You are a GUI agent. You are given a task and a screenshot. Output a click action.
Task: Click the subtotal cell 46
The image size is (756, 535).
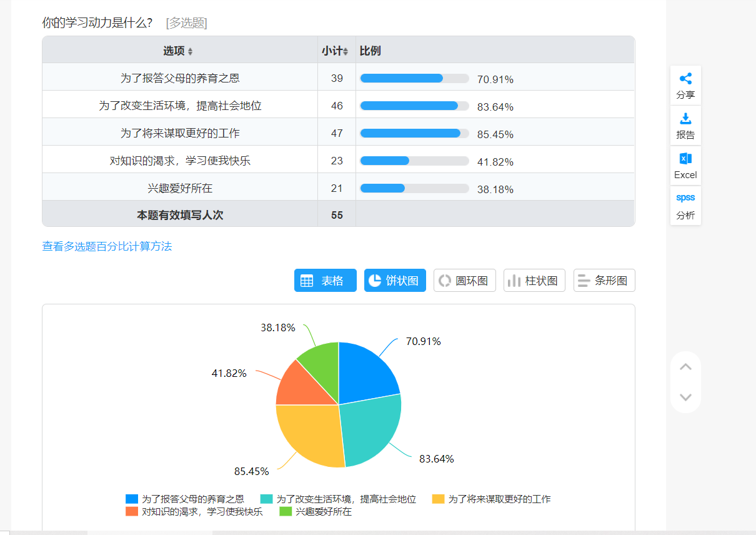click(337, 106)
